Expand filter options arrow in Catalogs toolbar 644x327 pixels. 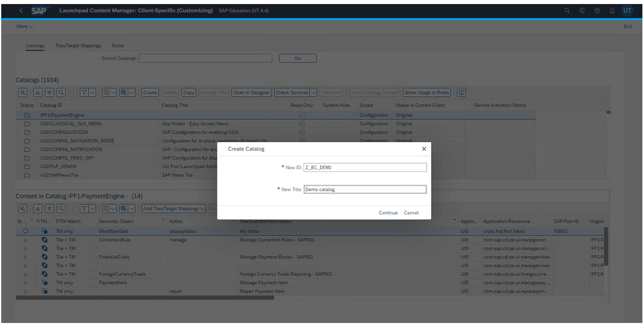92,93
